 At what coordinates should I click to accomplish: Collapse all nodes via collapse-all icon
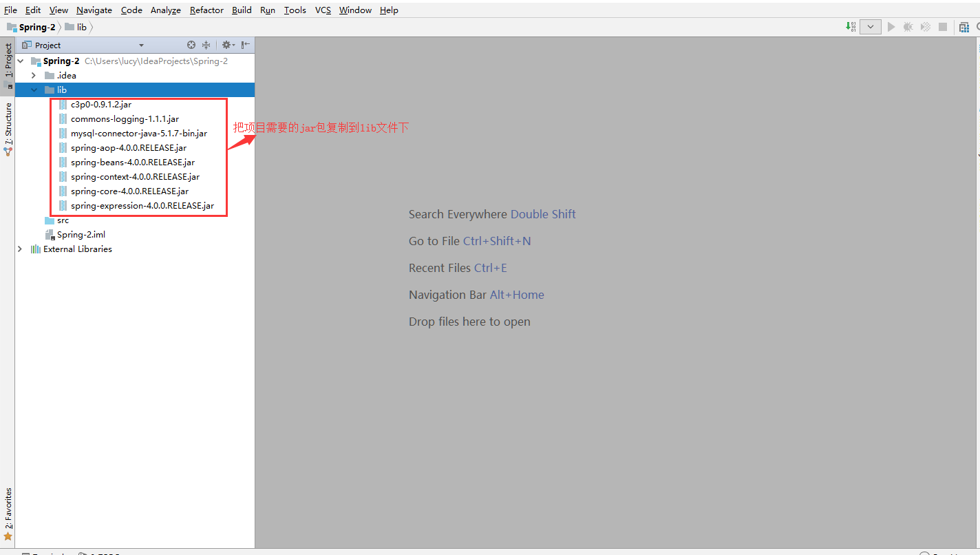pyautogui.click(x=205, y=44)
